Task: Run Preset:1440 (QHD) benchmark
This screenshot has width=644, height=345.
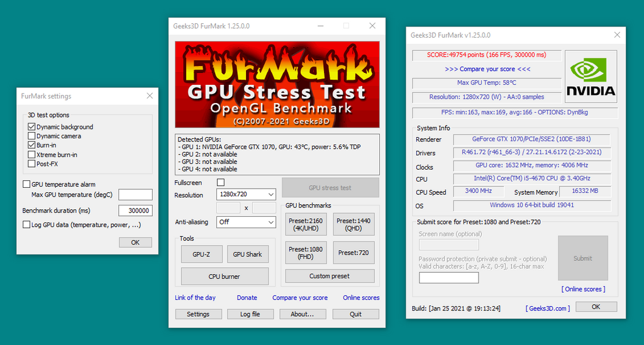Action: (353, 224)
